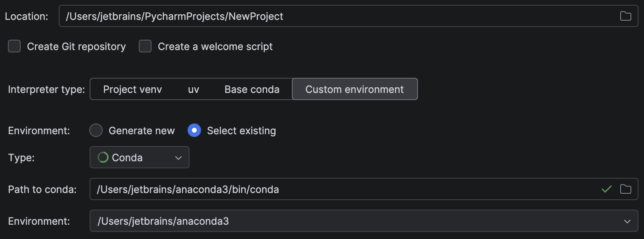Switch to Project venv interpreter type
The height and width of the screenshot is (239, 644).
(132, 89)
